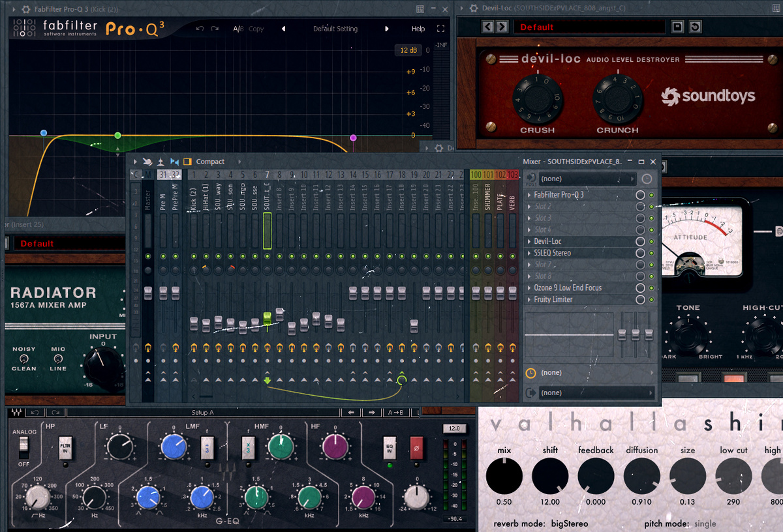Revert the Devil-Loc preset

695,27
